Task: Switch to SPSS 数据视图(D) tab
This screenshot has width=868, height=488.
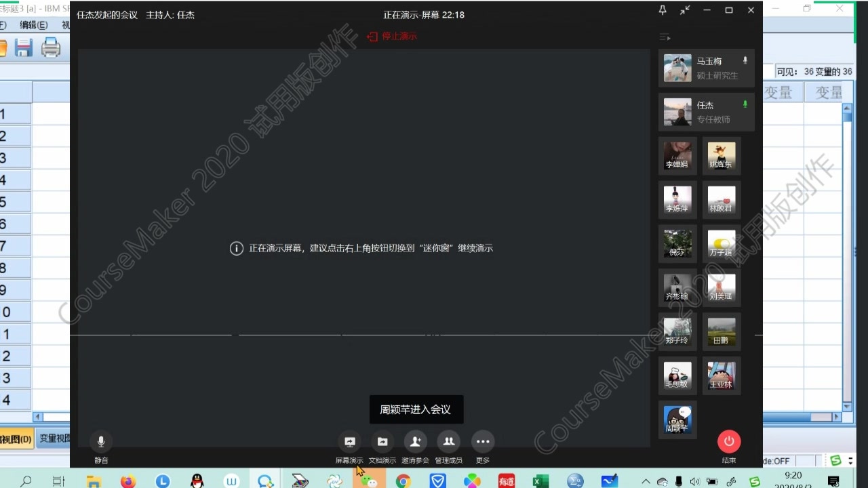Action: coord(16,439)
